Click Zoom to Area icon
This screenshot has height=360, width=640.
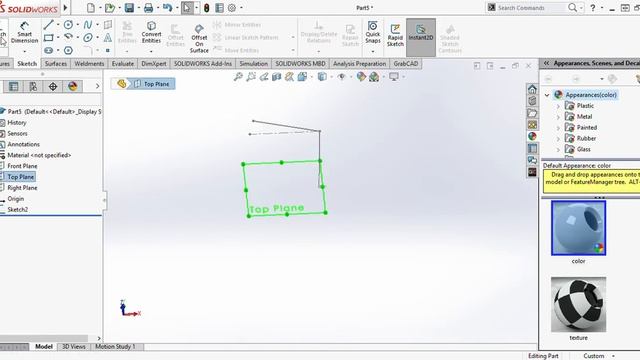251,76
